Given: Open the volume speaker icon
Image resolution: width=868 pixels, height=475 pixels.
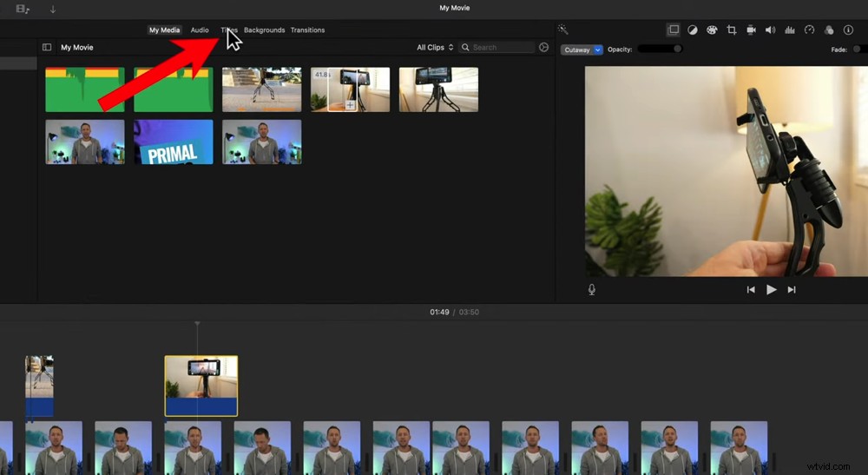Looking at the screenshot, I should (x=770, y=30).
